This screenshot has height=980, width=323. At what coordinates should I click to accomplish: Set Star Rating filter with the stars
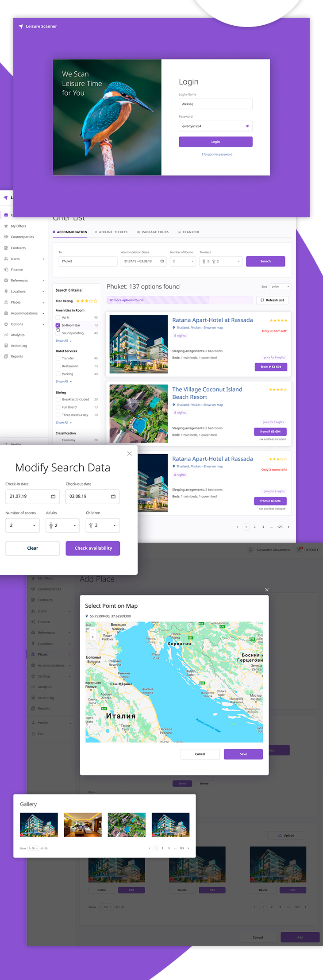[x=86, y=301]
